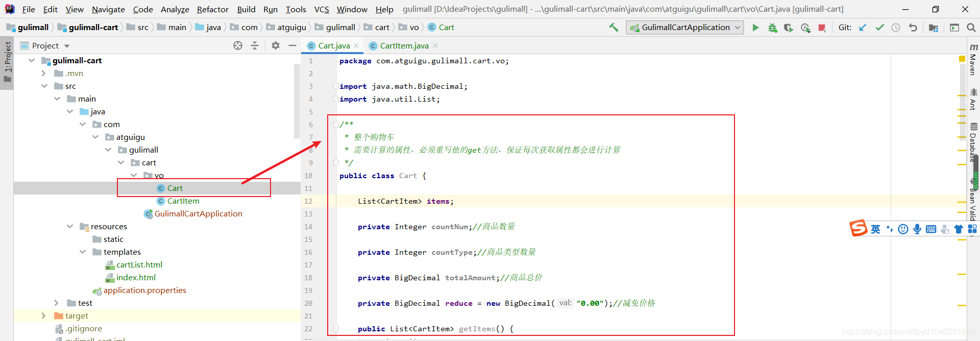Select index.html in the tree

(131, 278)
